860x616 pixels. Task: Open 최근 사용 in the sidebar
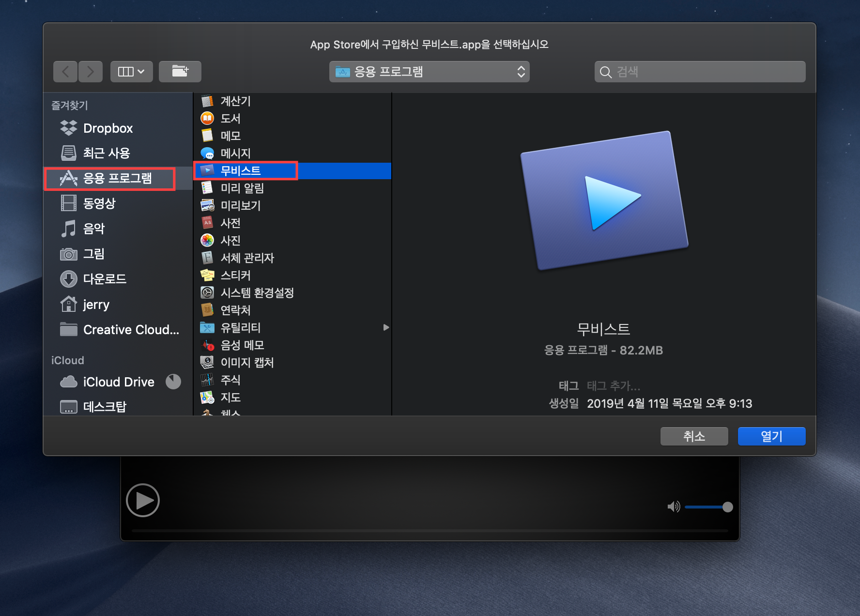click(x=118, y=153)
